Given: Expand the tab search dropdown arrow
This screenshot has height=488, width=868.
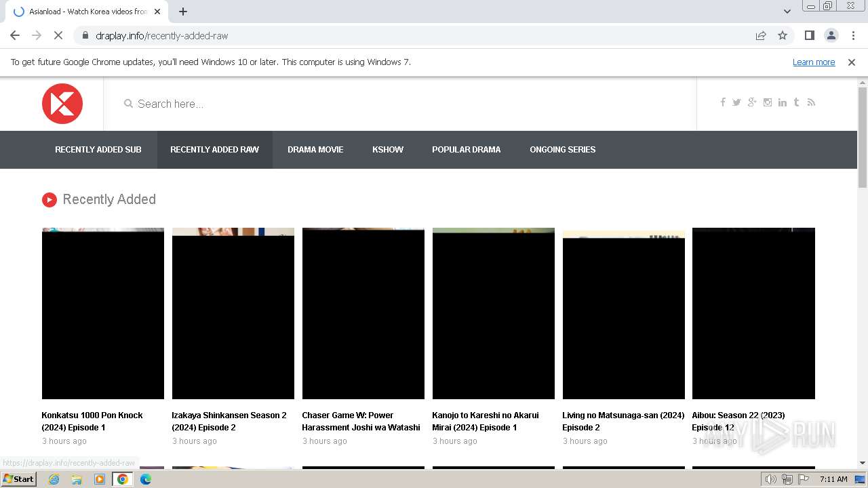Looking at the screenshot, I should (787, 12).
